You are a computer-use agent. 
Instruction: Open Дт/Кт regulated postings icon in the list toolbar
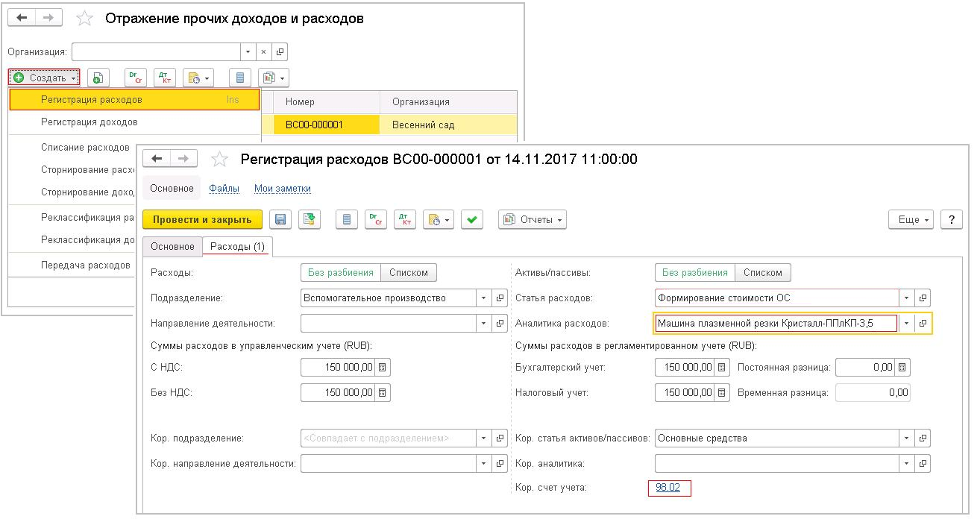coord(164,78)
